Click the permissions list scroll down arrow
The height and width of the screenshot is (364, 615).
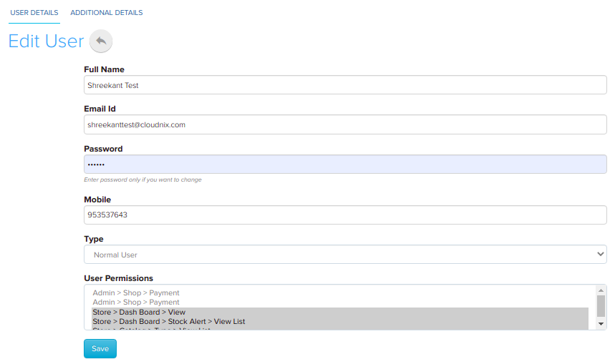pos(601,324)
